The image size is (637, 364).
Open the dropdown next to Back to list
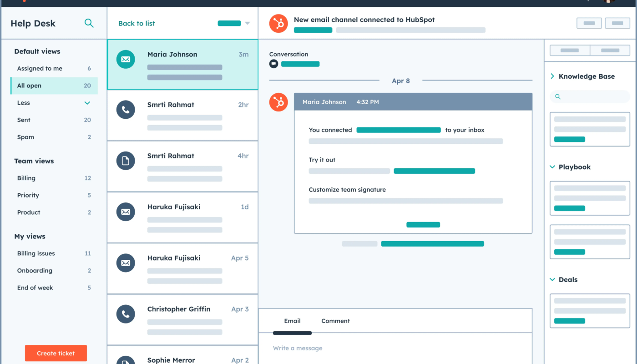[x=247, y=23]
